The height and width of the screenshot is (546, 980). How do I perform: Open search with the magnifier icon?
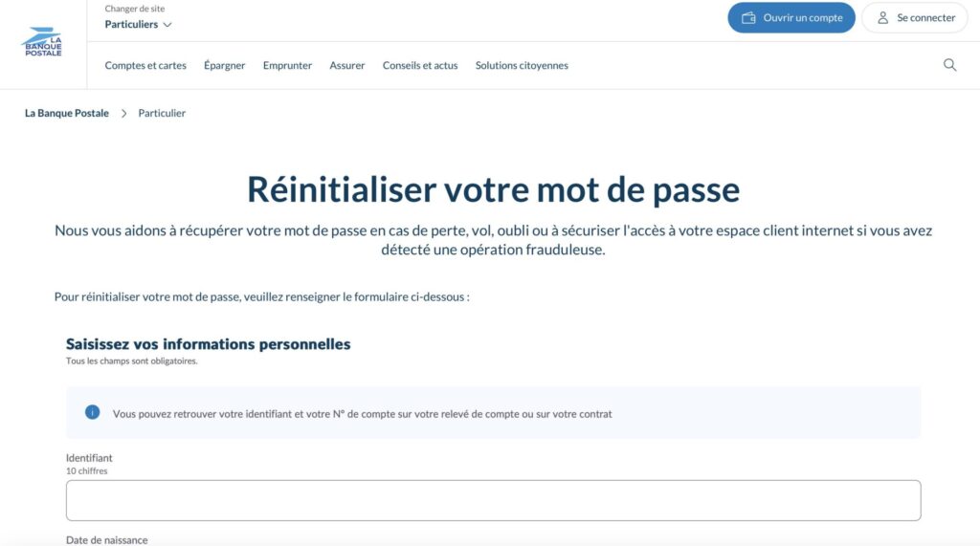coord(949,65)
